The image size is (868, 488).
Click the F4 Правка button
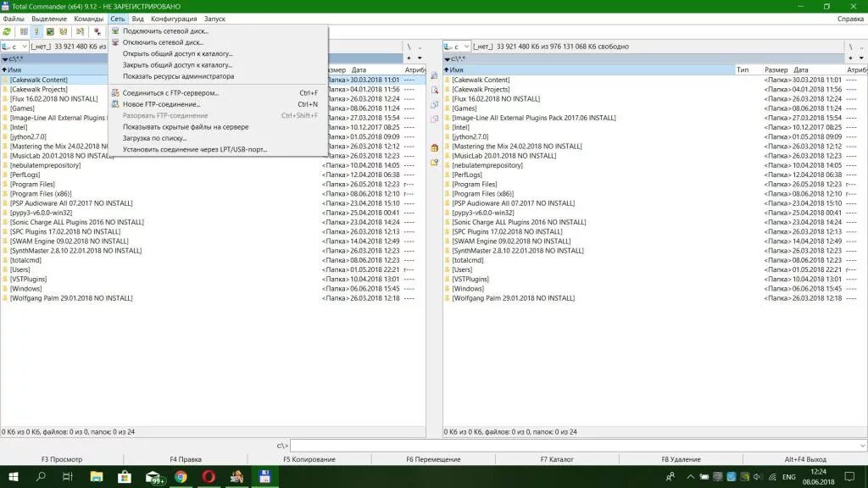186,459
